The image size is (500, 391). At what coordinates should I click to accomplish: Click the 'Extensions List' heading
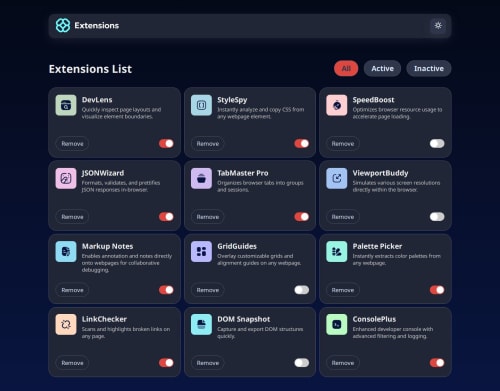point(90,69)
